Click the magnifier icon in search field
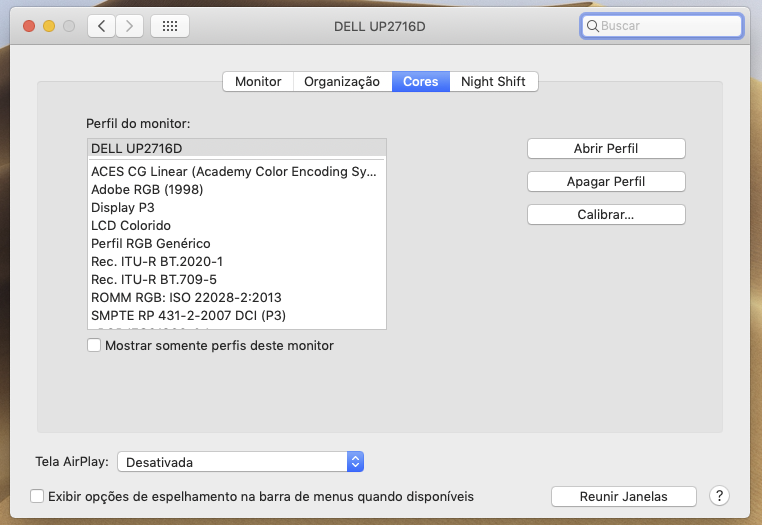 click(592, 26)
